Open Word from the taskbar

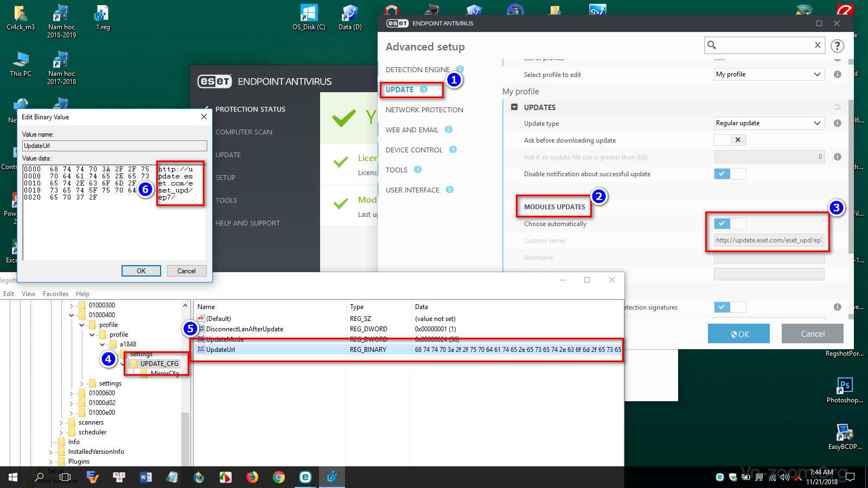point(146,477)
